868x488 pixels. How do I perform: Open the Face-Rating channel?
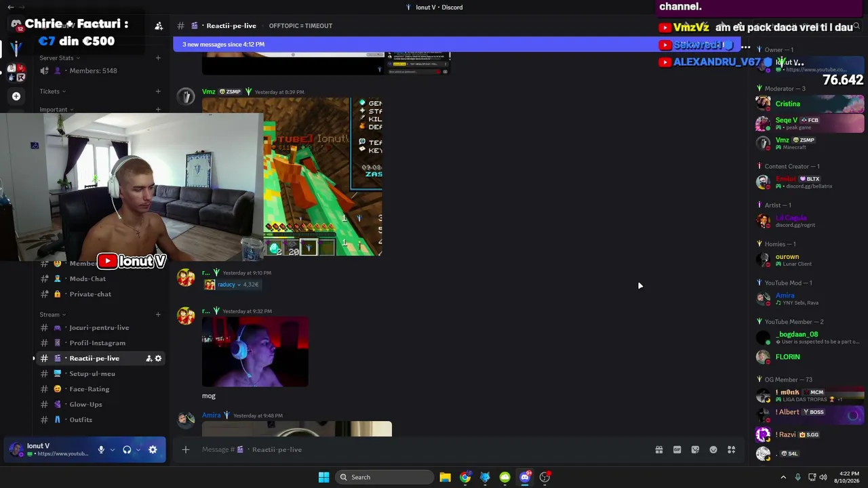(100, 389)
